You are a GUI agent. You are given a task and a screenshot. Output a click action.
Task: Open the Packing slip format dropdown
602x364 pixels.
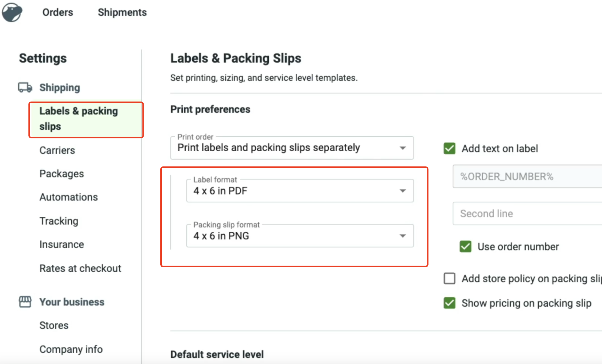[300, 236]
